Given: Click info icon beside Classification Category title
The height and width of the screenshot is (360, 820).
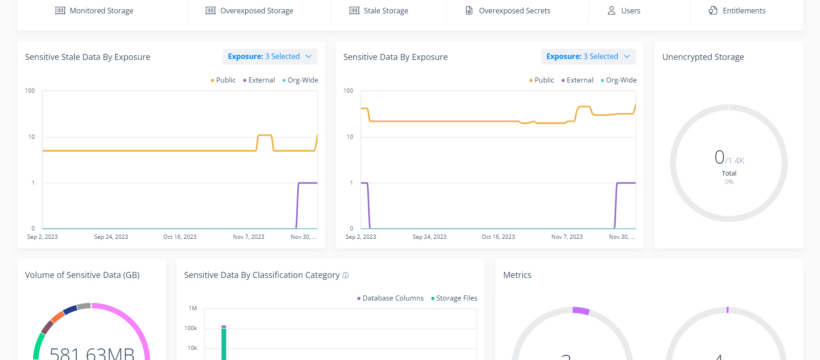Looking at the screenshot, I should [x=346, y=276].
